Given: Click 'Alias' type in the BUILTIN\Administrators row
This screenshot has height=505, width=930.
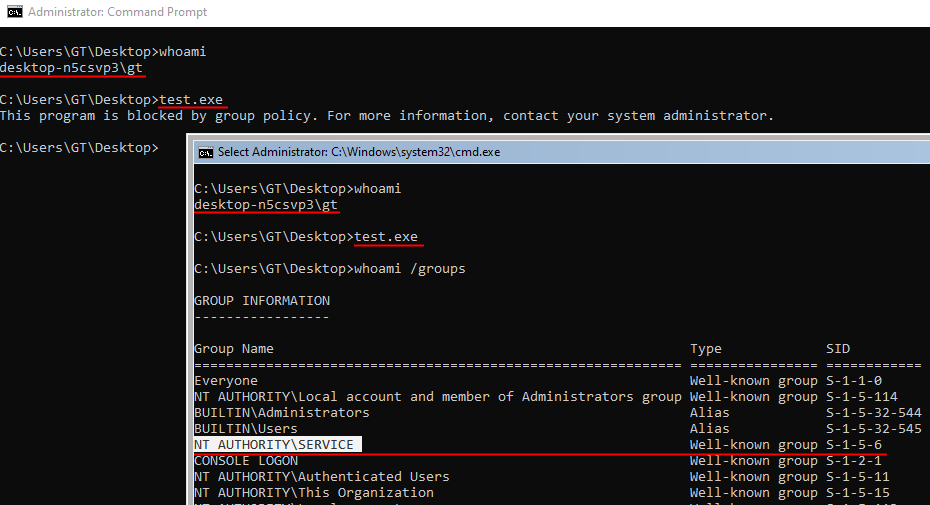Looking at the screenshot, I should coord(709,413).
